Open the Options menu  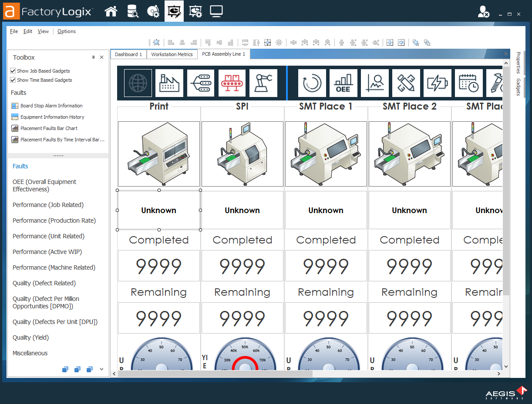[66, 31]
